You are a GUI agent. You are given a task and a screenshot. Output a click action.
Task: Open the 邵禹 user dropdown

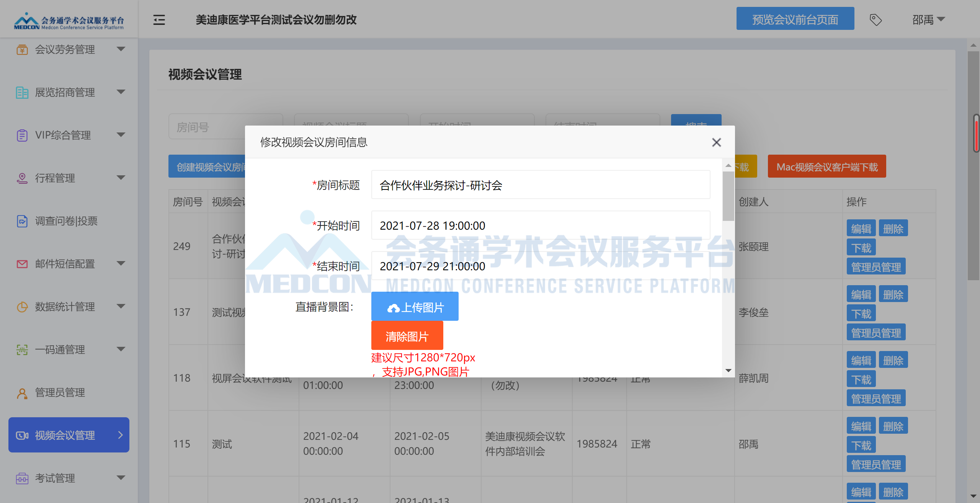click(929, 20)
